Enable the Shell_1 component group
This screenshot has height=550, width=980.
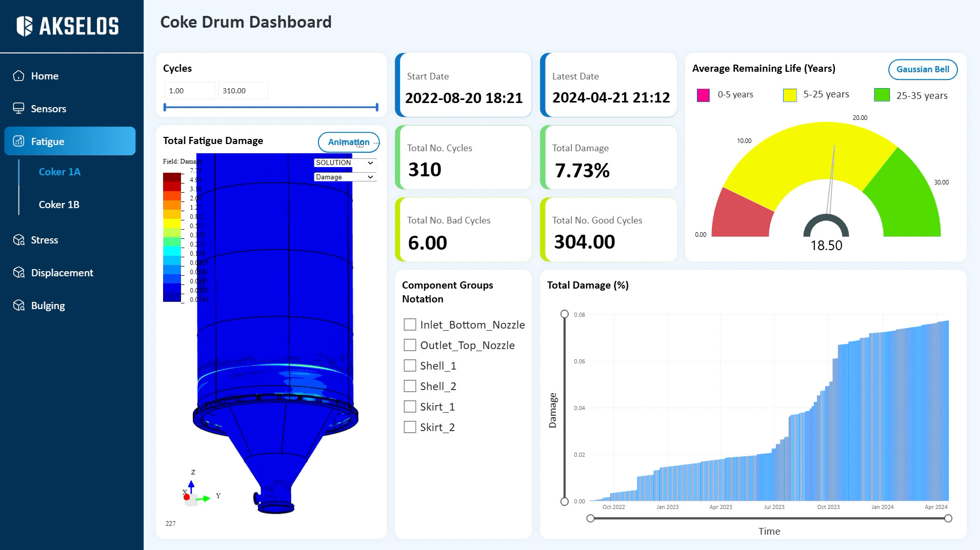tap(410, 365)
